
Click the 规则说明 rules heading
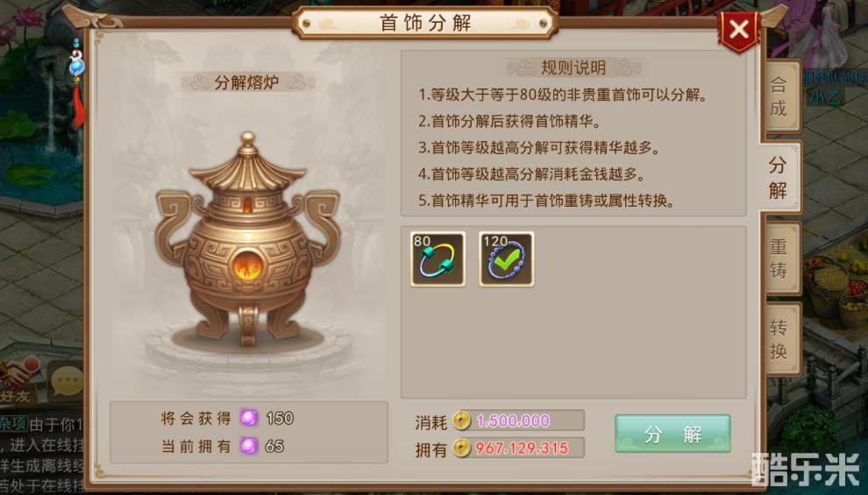573,68
